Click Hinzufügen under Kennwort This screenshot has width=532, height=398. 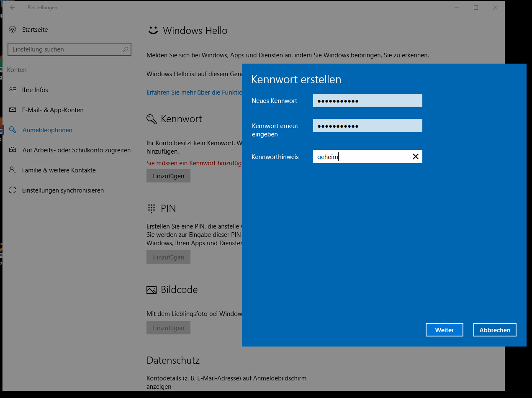point(168,176)
